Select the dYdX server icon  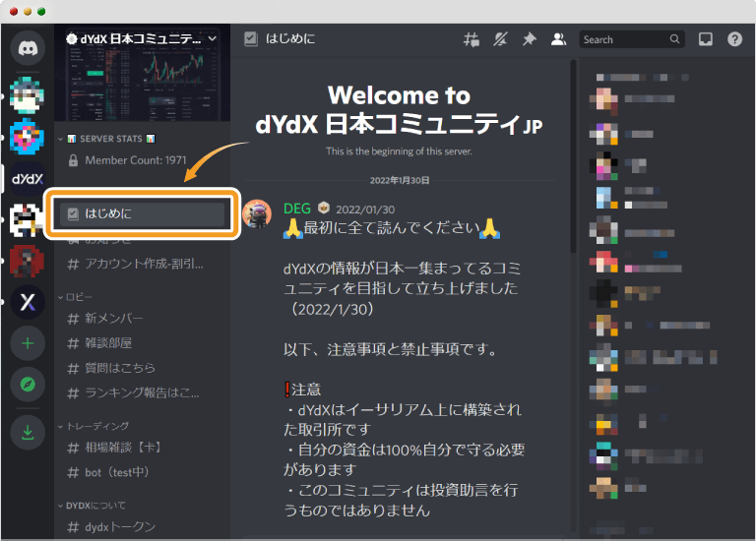click(x=28, y=179)
